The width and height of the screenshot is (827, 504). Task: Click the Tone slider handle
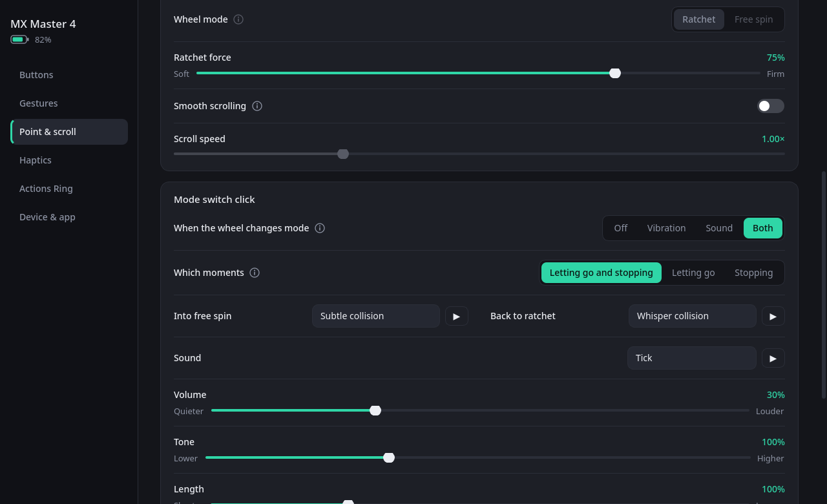389,457
